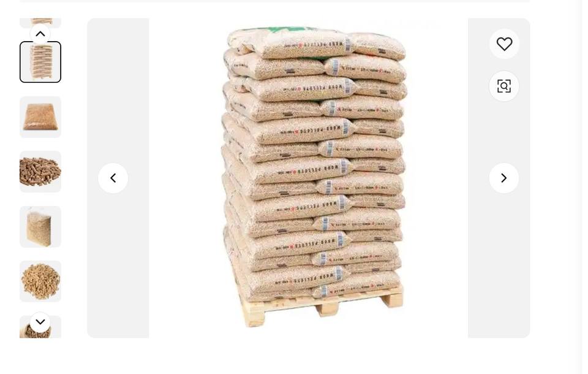
Task: Click the barcode label on top bag
Action: (x=348, y=45)
